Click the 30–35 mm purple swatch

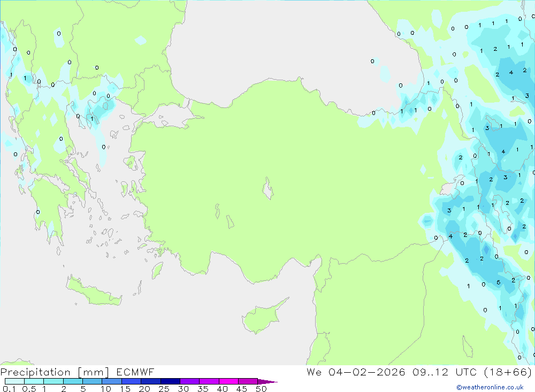coord(190,381)
